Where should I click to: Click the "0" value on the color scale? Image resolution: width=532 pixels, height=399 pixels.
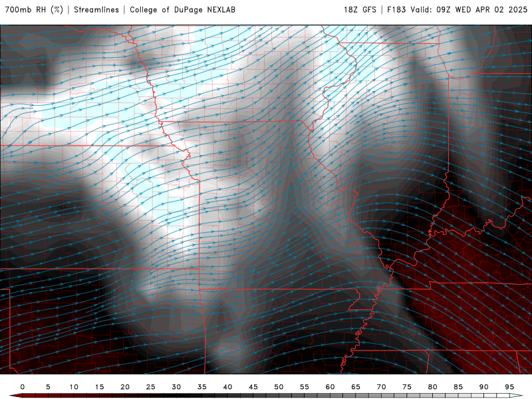tap(23, 387)
